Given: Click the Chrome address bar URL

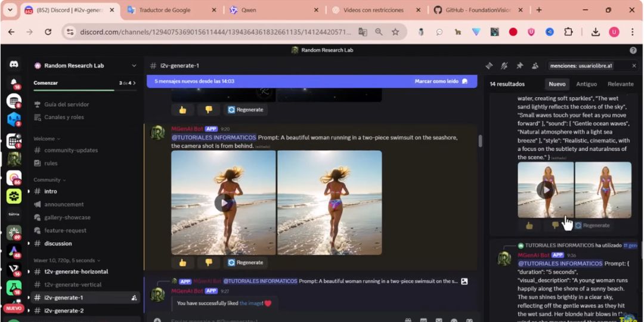Looking at the screenshot, I should [216, 32].
